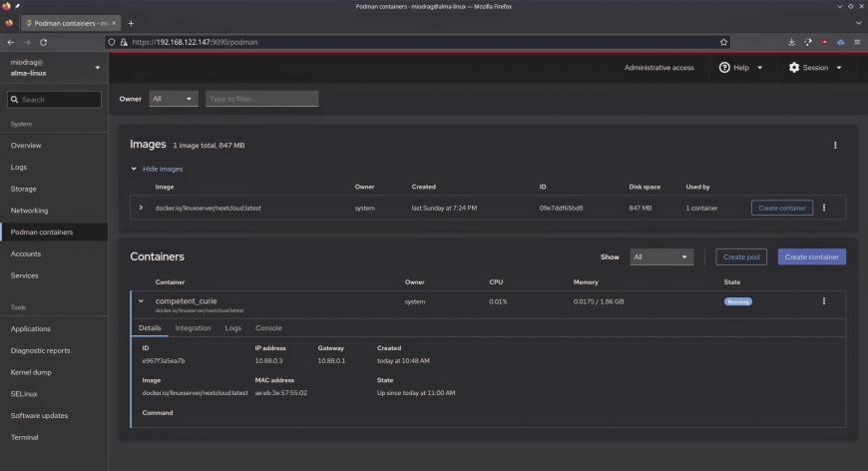Open Software updates in the sidebar

click(x=54, y=415)
